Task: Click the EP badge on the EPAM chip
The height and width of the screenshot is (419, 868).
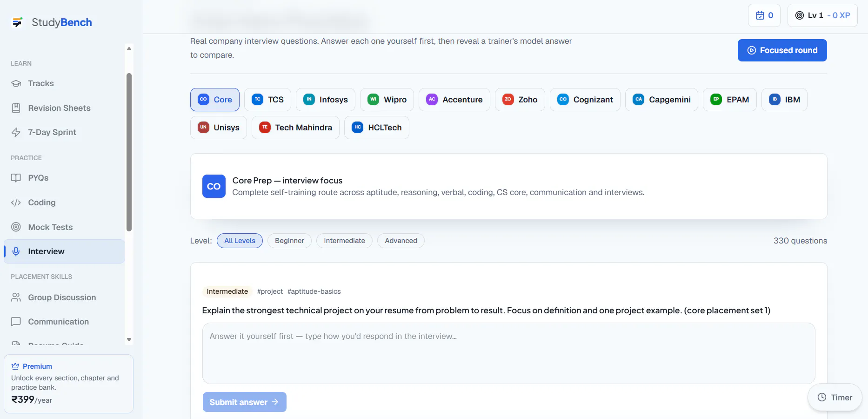Action: 716,100
